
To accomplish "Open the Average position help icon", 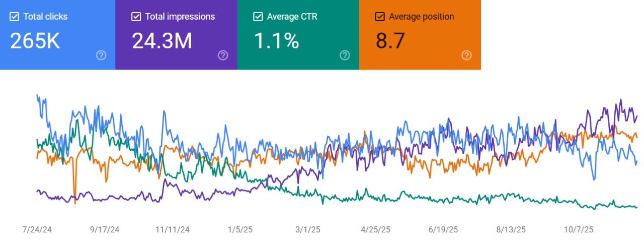I will click(466, 55).
